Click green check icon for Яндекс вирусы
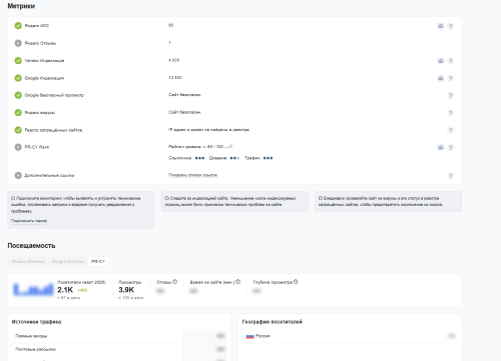This screenshot has height=361, width=501. [18, 113]
